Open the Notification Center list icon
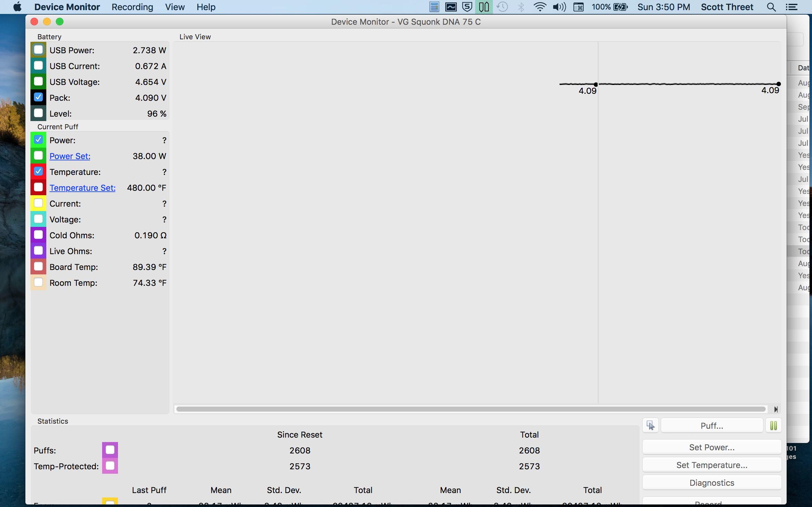The image size is (812, 507). (791, 7)
